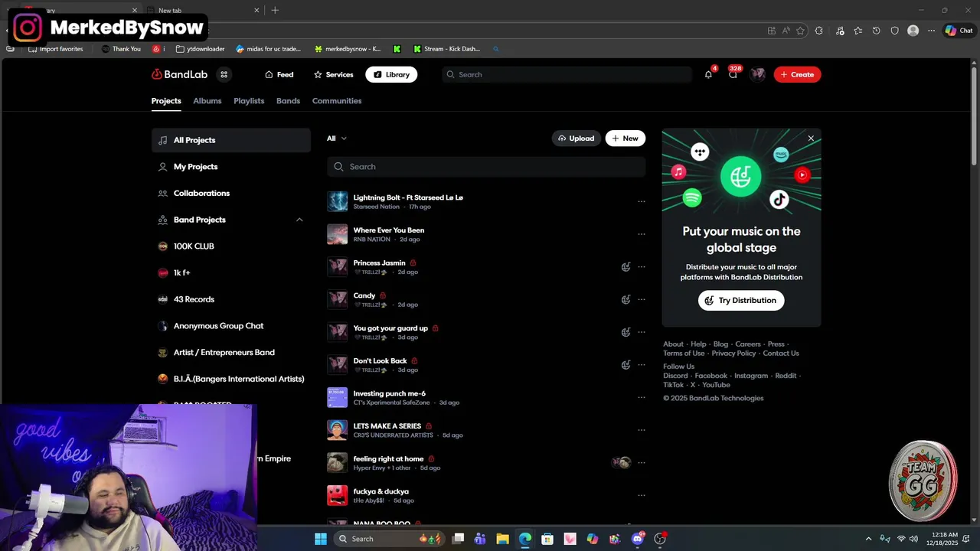This screenshot has width=980, height=551.
Task: Open the profile avatar menu
Action: (x=758, y=74)
